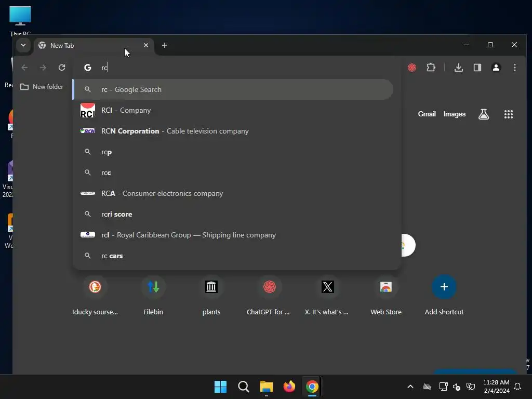Open the Web Store shortcut
This screenshot has height=399, width=532.
[x=386, y=296]
